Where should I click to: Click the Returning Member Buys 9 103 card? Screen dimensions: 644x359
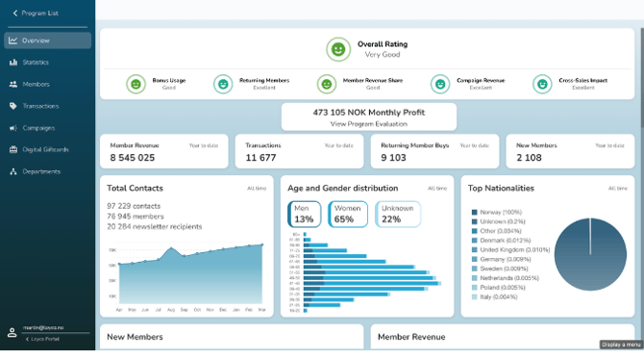[434, 151]
